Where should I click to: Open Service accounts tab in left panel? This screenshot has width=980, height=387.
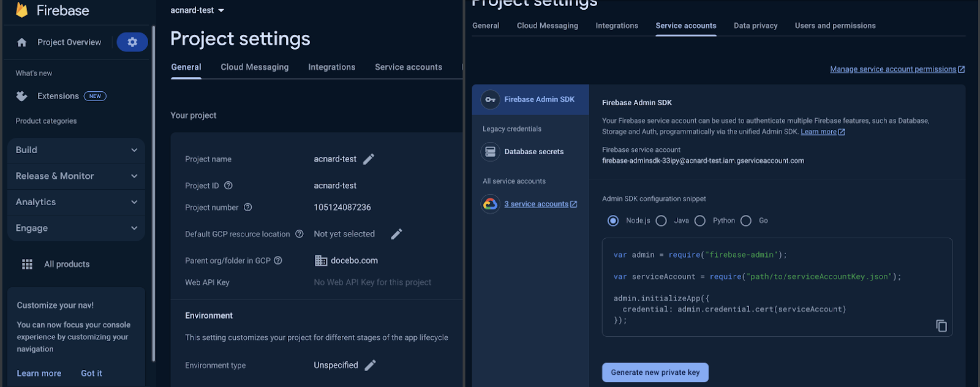click(x=409, y=67)
